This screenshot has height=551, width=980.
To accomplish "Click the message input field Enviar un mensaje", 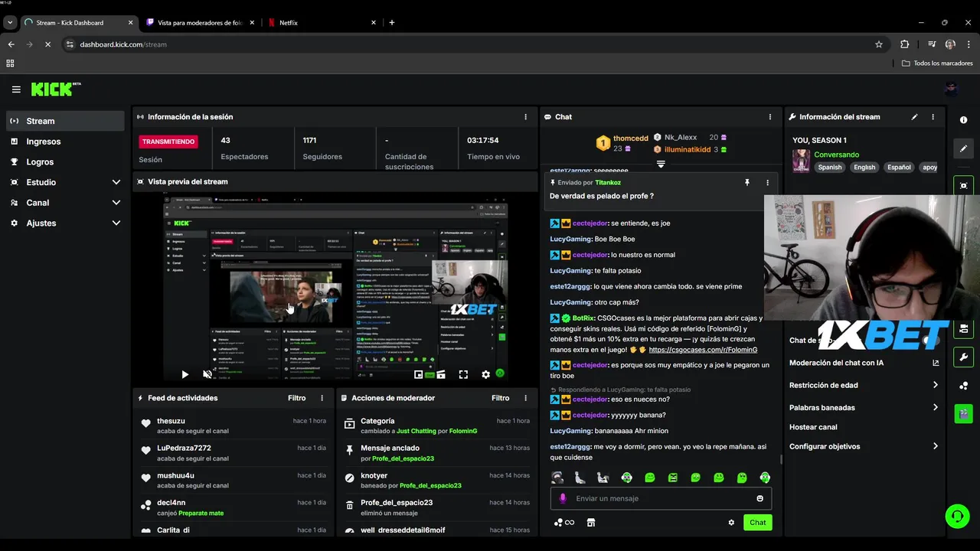I will point(661,498).
